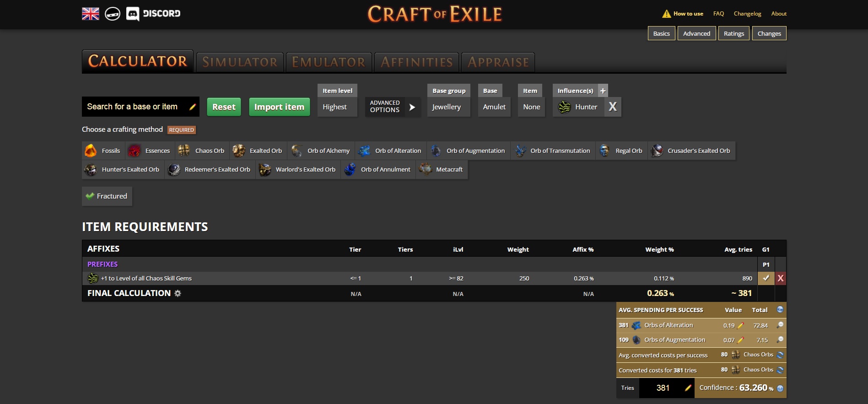Pick Warlord's Exalted Orb method

(x=298, y=169)
